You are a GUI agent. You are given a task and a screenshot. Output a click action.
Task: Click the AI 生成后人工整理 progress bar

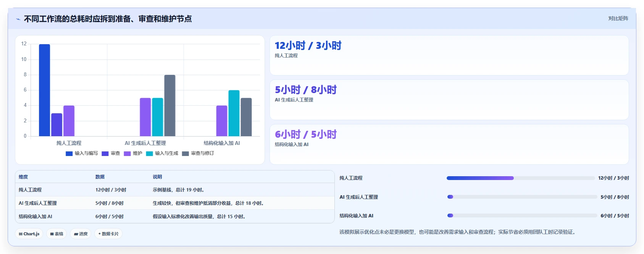tap(522, 197)
